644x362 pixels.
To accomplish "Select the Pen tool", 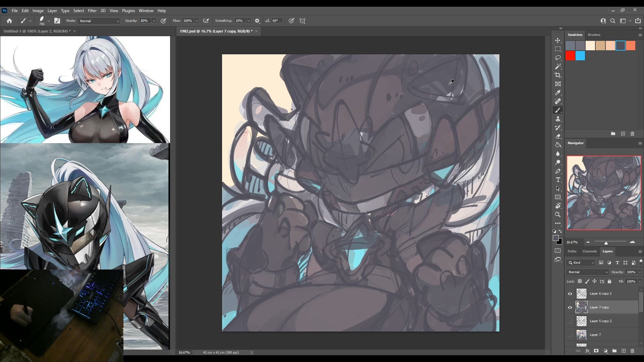I will click(558, 171).
